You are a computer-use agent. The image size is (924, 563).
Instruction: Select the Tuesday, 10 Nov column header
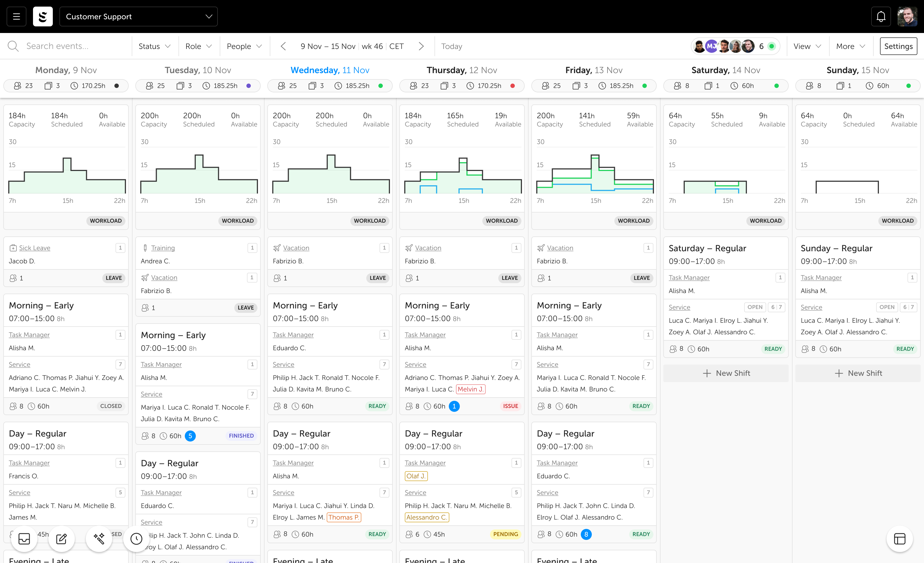(x=198, y=70)
